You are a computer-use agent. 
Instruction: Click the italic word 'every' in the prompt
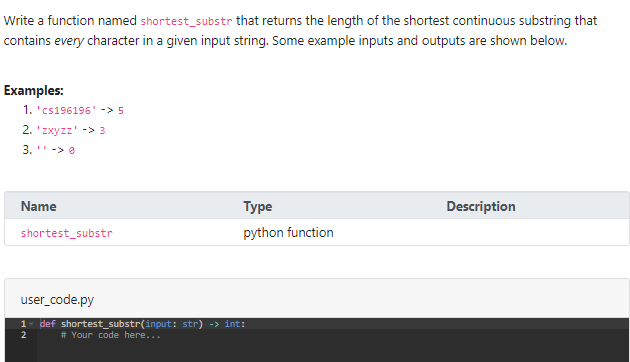(69, 41)
